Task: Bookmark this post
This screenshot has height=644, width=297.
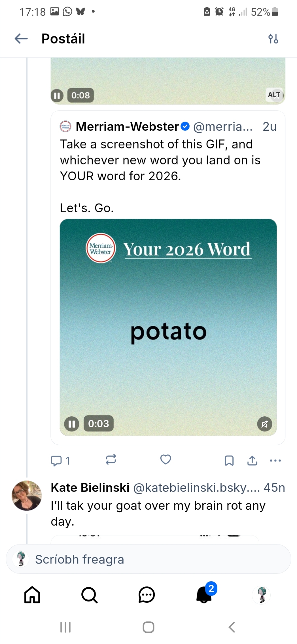Action: [x=229, y=460]
